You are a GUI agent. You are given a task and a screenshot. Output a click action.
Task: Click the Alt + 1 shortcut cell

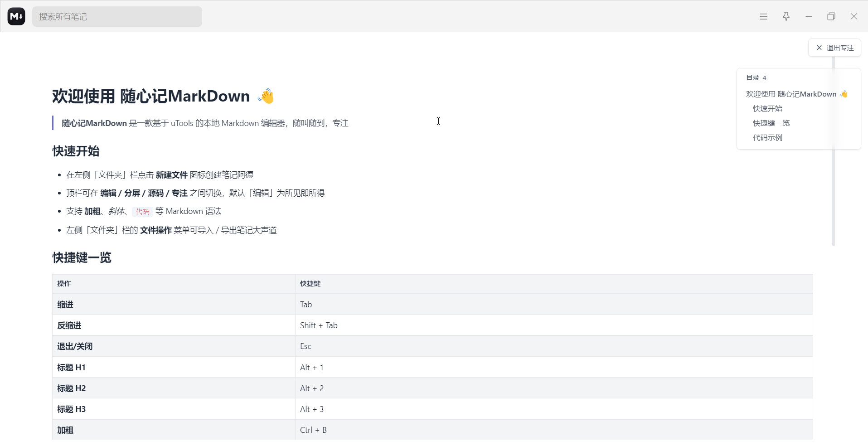(x=554, y=367)
